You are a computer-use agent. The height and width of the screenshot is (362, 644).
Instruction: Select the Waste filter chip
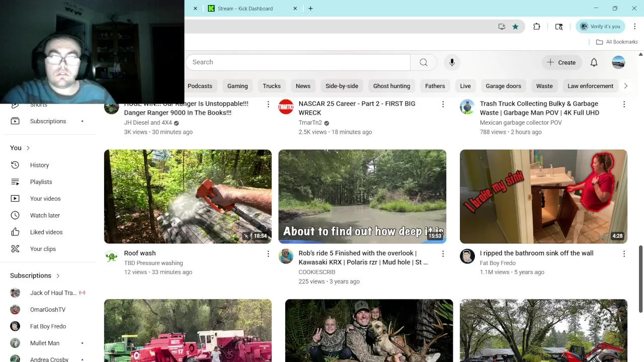[544, 86]
